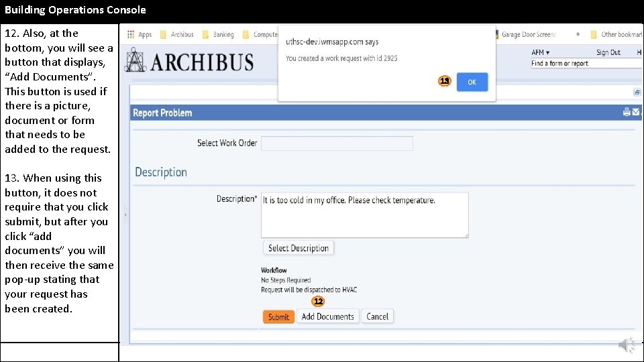Click the Workflow label
This screenshot has height=362, width=644.
(274, 270)
